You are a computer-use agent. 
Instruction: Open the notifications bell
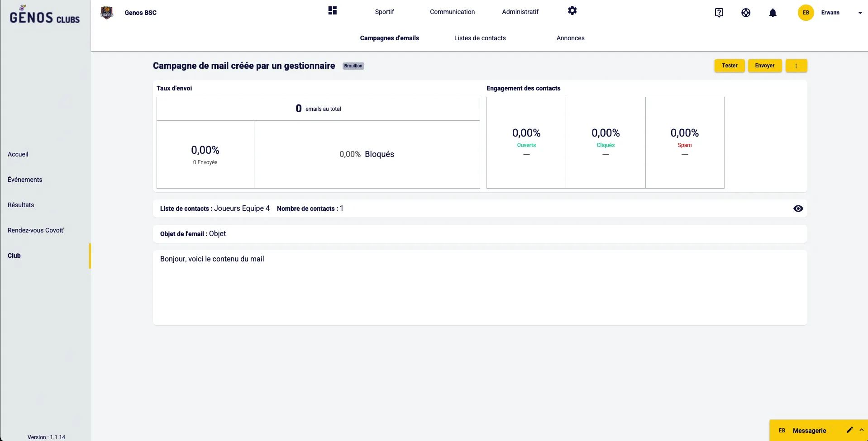[x=773, y=13]
